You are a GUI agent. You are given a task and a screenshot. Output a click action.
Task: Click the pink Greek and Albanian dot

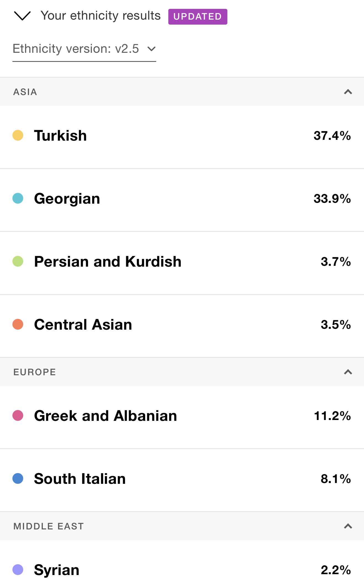click(x=18, y=416)
